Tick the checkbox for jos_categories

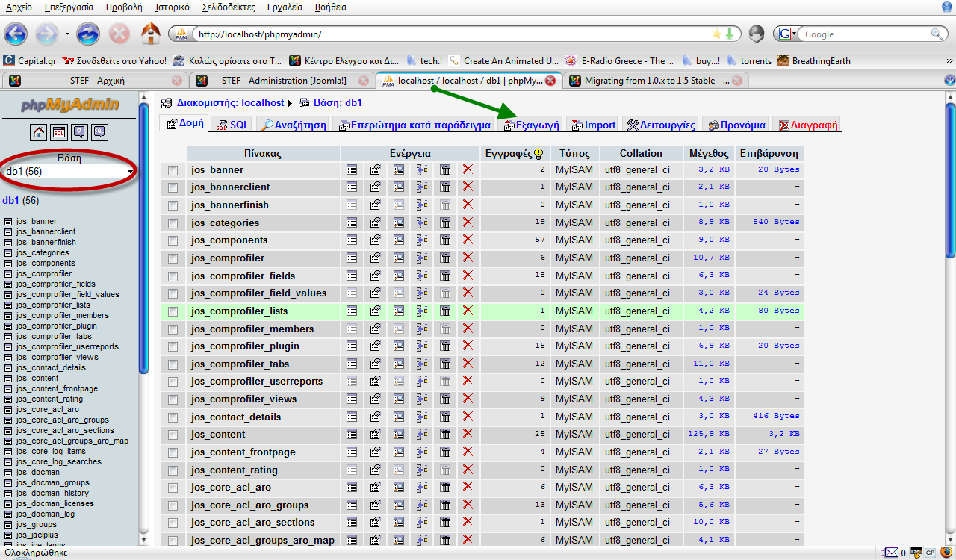click(173, 223)
